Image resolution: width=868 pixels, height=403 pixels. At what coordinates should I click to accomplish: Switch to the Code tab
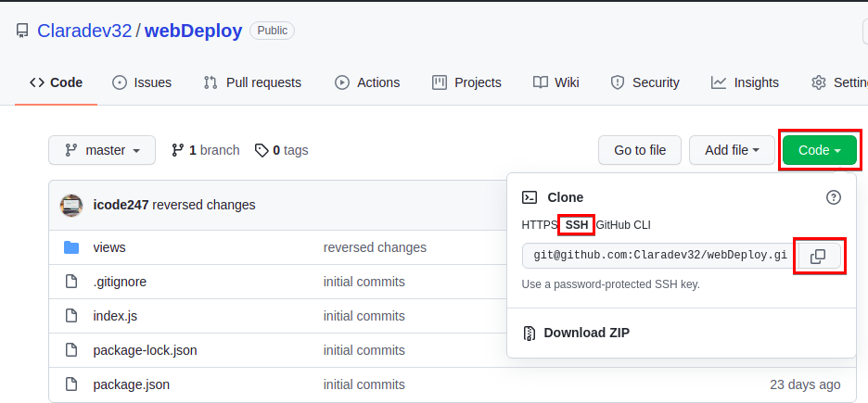[x=56, y=83]
